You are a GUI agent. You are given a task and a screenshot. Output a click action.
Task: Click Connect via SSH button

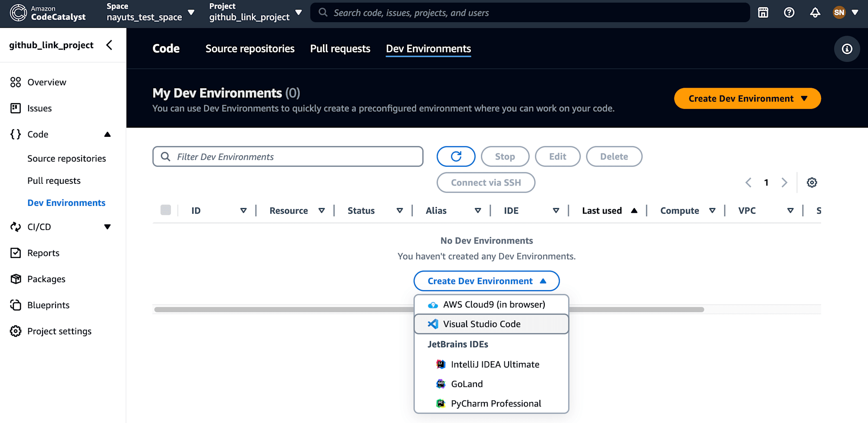486,182
